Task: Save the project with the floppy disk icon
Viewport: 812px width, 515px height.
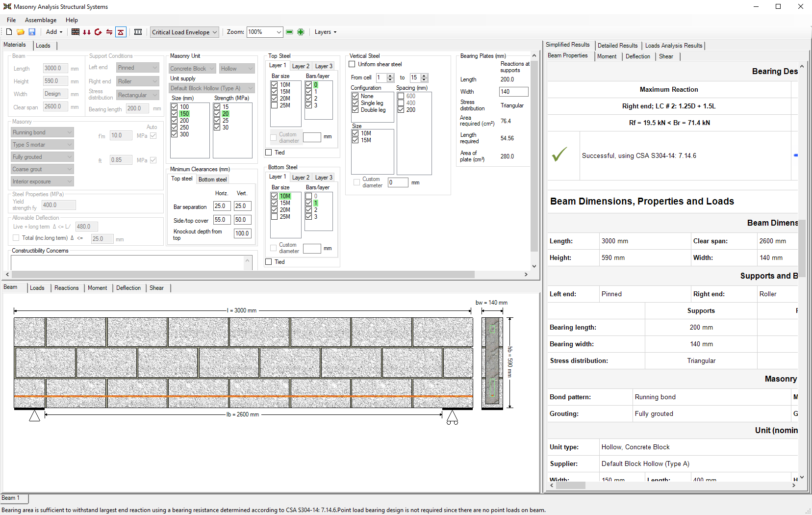Action: coord(32,32)
